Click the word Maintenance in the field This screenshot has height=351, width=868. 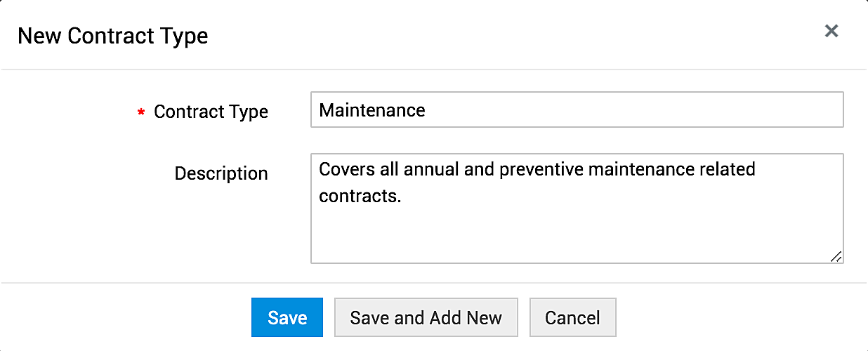371,110
